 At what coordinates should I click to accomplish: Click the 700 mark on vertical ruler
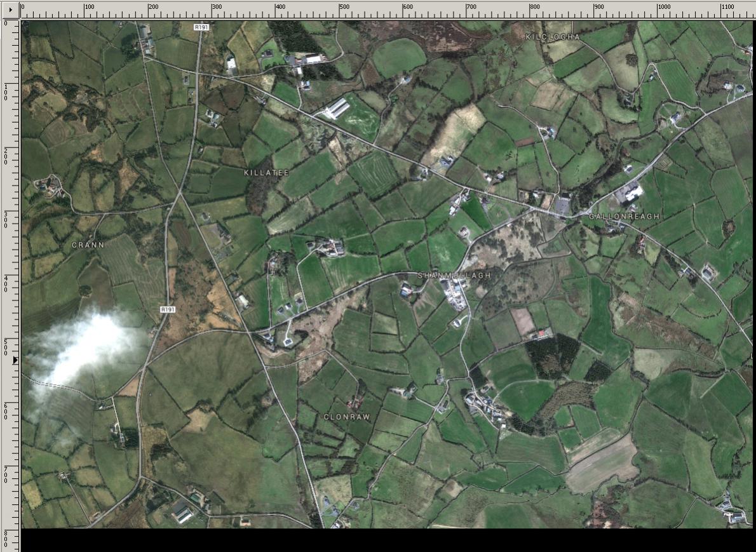coord(6,475)
